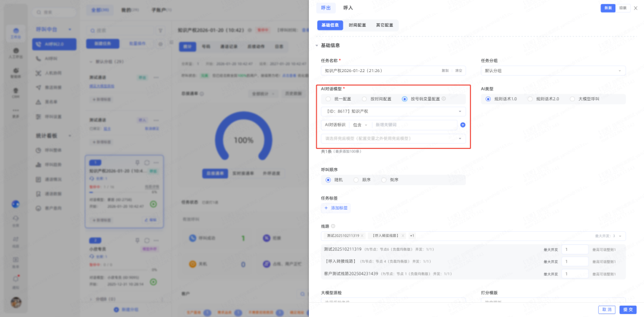Click info icon beside 按号码变量配置
Viewport: 644px width, 317px height.
pyautogui.click(x=444, y=99)
